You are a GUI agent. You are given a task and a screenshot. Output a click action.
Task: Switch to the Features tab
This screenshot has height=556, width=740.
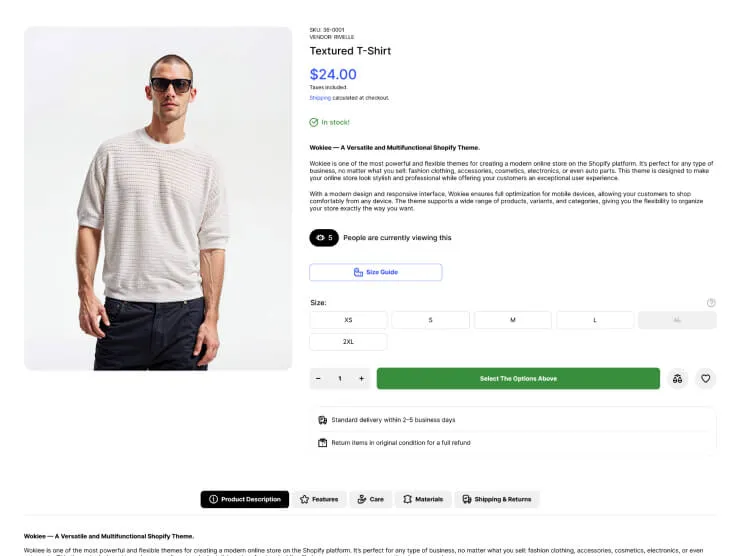pyautogui.click(x=319, y=499)
